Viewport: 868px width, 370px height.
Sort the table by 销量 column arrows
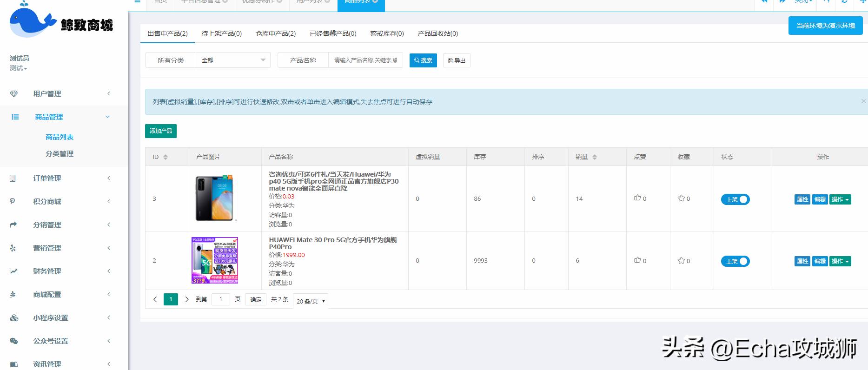coord(595,157)
